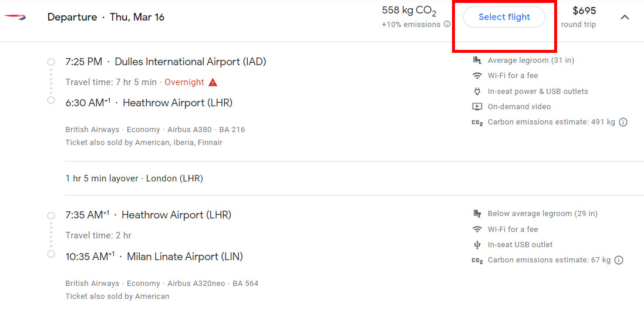Click the in-seat USB outlet icon
This screenshot has height=310, width=644.
tap(477, 245)
